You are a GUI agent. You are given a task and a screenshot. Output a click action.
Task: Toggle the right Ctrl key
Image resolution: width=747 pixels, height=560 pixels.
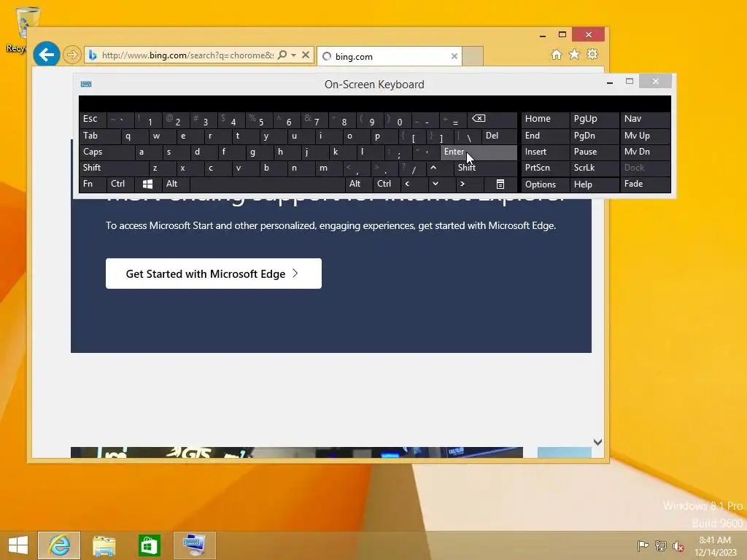point(387,184)
